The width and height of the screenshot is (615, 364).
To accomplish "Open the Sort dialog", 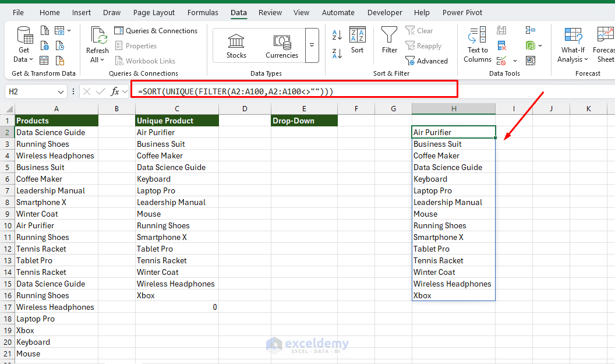I will click(358, 40).
